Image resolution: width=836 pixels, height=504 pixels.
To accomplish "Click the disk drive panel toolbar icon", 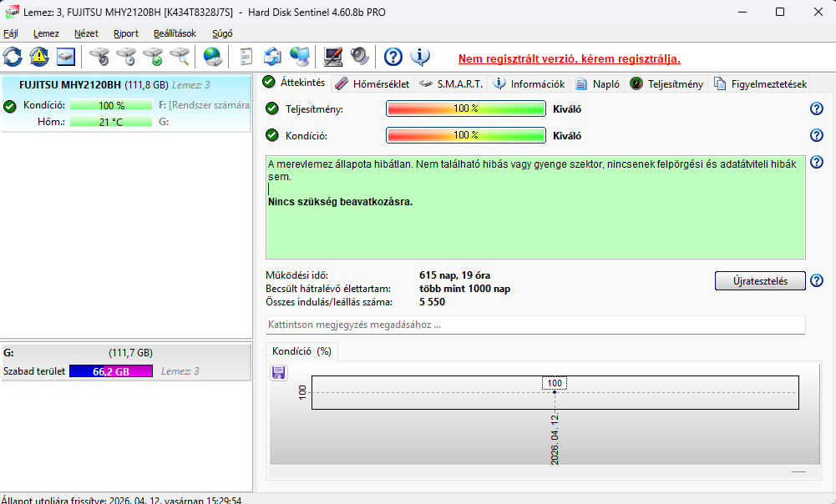I will [66, 57].
